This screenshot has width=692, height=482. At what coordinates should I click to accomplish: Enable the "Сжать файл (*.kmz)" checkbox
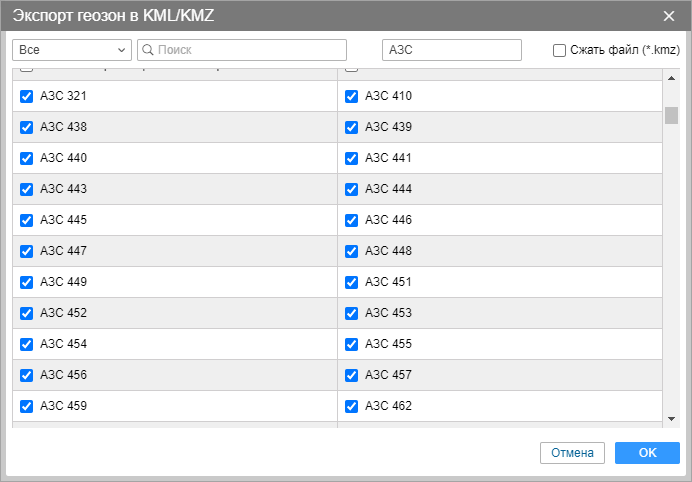(x=560, y=50)
